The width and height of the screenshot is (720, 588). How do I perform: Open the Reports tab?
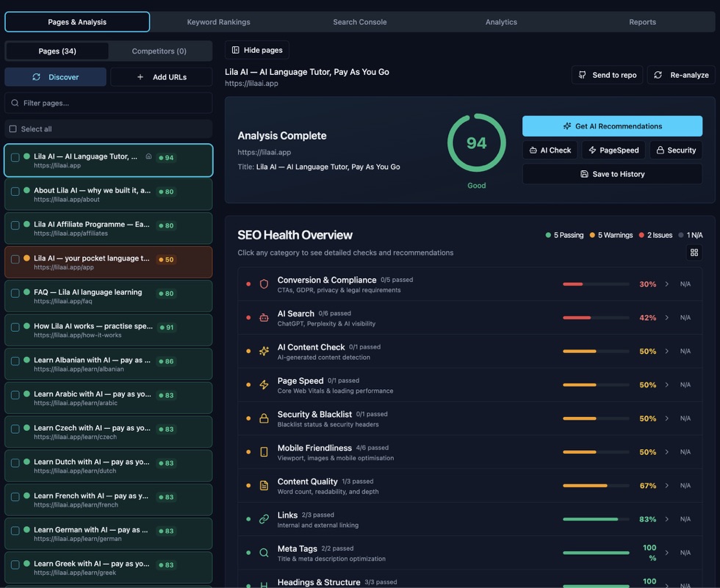pos(642,22)
